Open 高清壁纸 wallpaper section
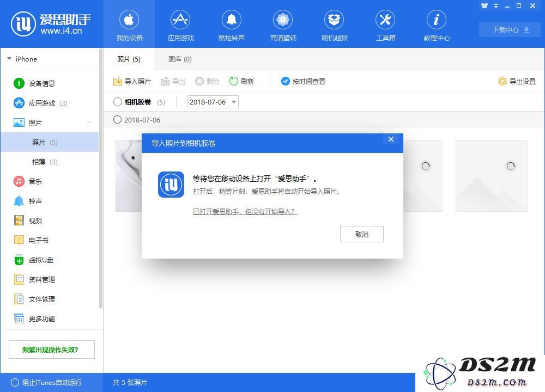Screen dimensions: 545x392 coord(283,25)
